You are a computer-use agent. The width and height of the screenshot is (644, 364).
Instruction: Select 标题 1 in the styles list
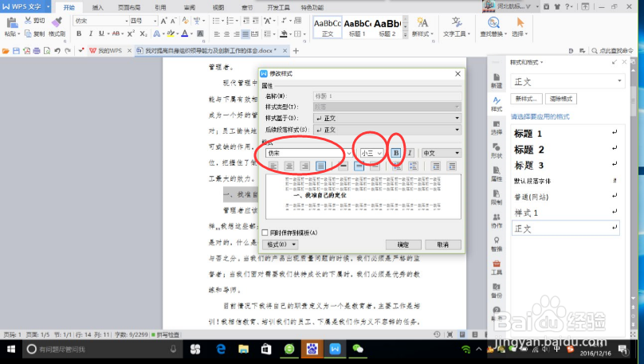point(566,133)
